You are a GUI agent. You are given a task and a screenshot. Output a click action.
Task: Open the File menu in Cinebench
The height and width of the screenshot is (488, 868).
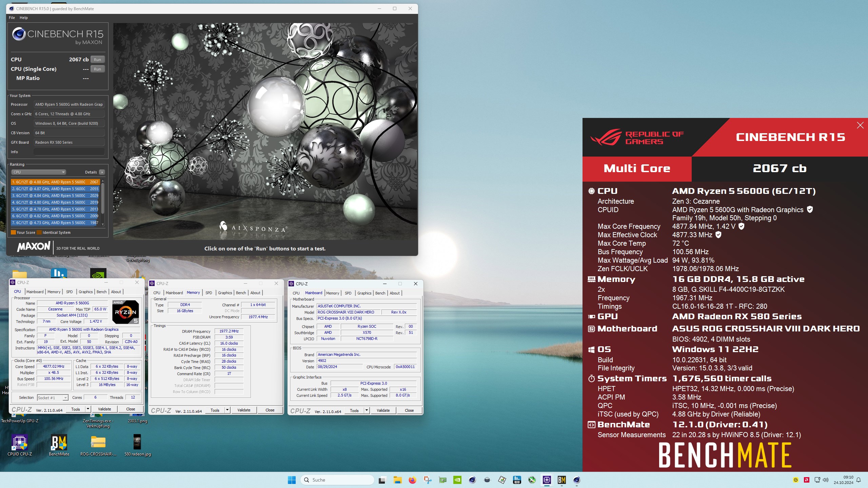(12, 18)
